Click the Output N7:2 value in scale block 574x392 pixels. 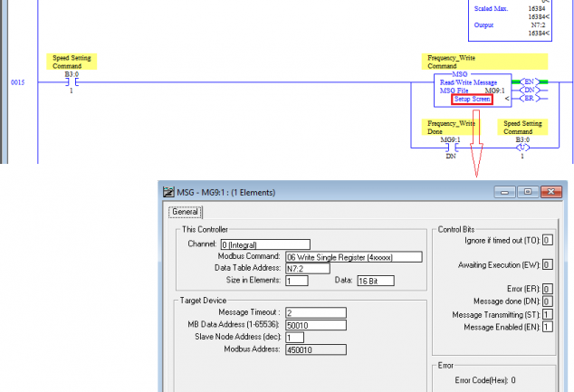tap(538, 24)
